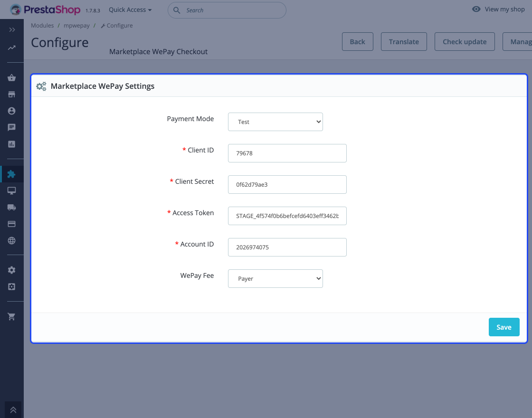Image resolution: width=532 pixels, height=418 pixels.
Task: Open Customer Service chat icon
Action: pyautogui.click(x=11, y=127)
